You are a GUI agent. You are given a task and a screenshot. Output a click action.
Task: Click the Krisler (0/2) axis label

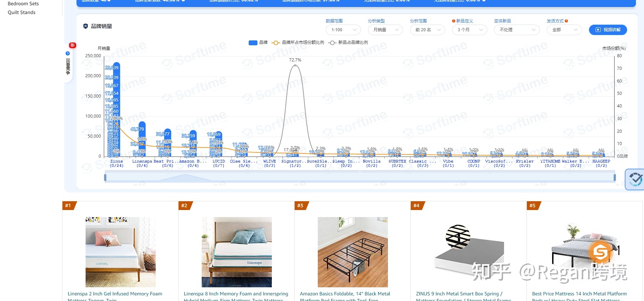coord(525,163)
